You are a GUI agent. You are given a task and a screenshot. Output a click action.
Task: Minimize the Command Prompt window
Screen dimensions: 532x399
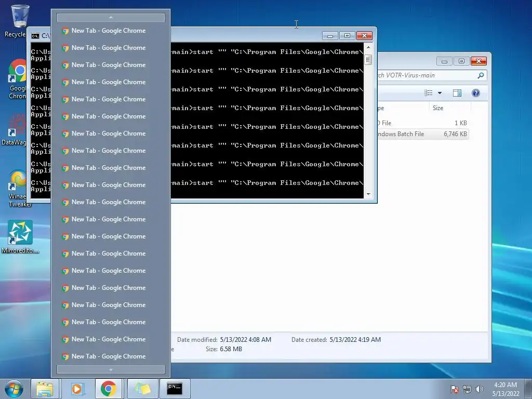point(330,36)
